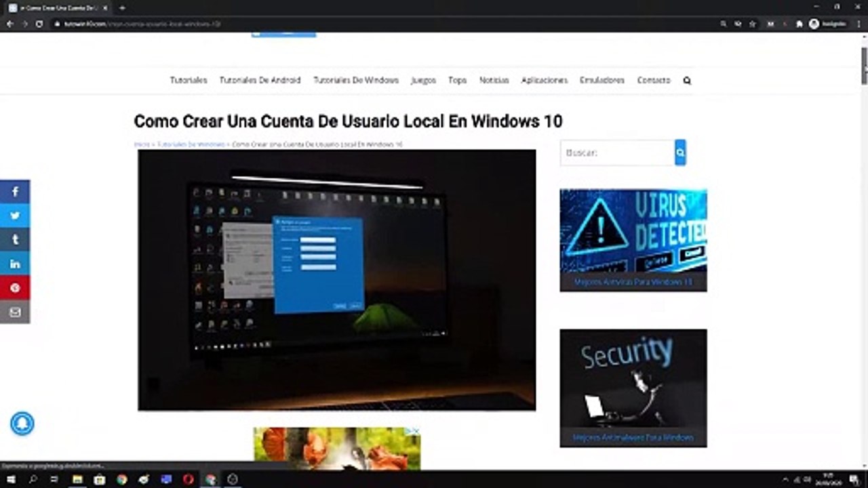The image size is (868, 488).
Task: Open the browser zoom magnifier icon
Action: pyautogui.click(x=724, y=24)
